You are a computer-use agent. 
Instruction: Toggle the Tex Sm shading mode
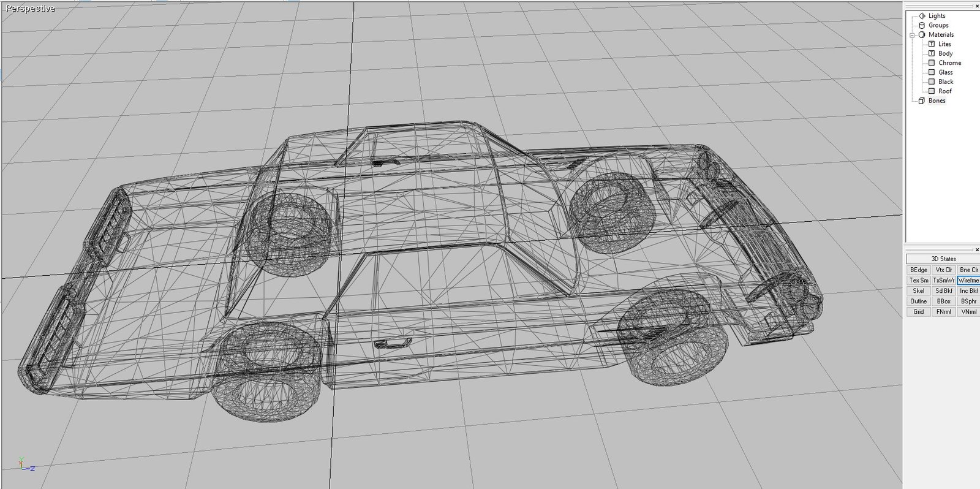coord(918,280)
